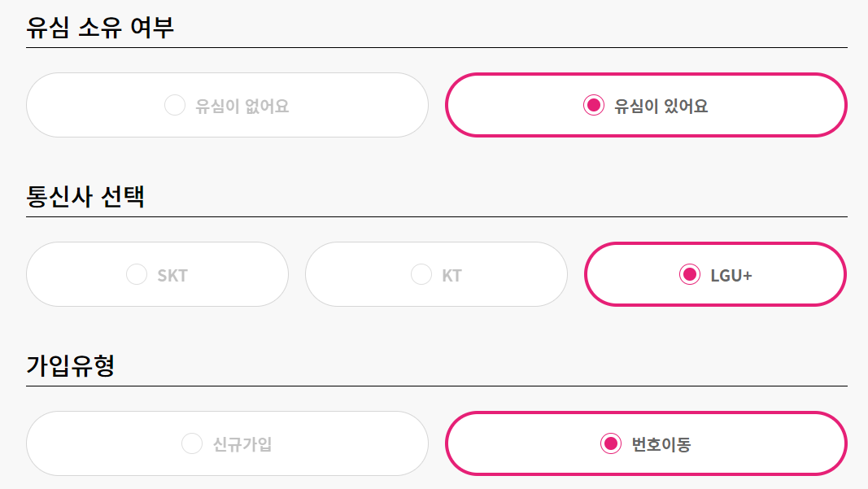Select KT as the carrier
Image resolution: width=868 pixels, height=489 pixels.
click(x=436, y=274)
